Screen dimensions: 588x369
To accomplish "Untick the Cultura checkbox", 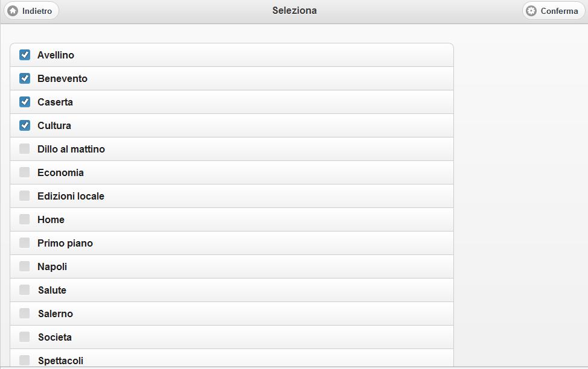I will tap(25, 125).
